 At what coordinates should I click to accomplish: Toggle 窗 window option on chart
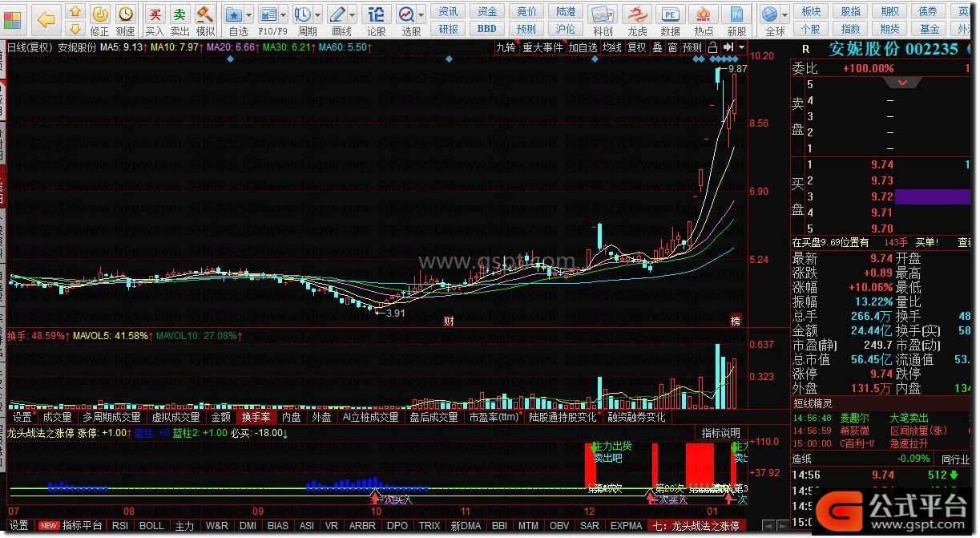tap(672, 47)
